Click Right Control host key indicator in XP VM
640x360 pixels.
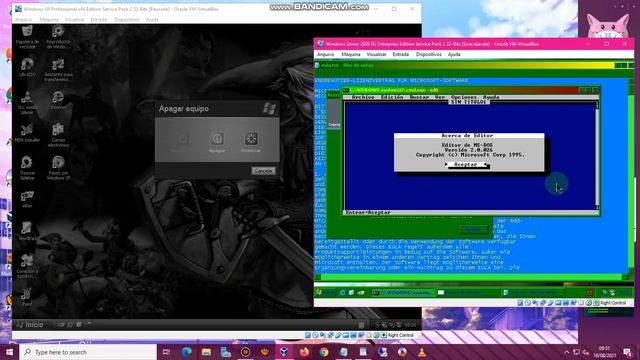pyautogui.click(x=400, y=335)
